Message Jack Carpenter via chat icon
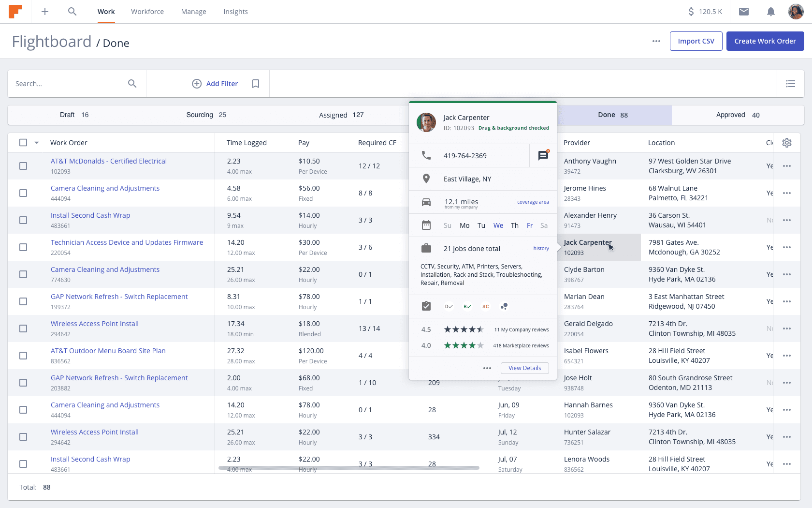The height and width of the screenshot is (508, 812). pos(543,155)
